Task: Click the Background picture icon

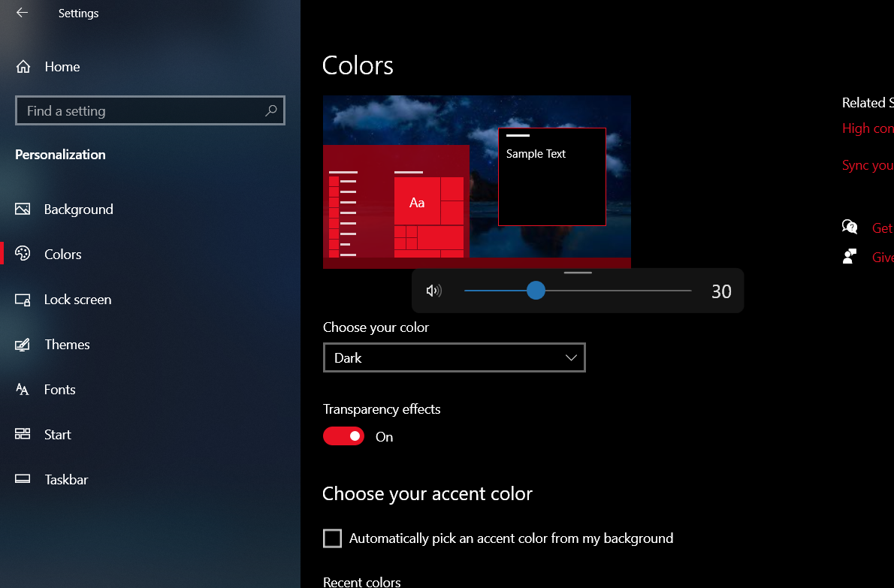Action: [x=23, y=209]
